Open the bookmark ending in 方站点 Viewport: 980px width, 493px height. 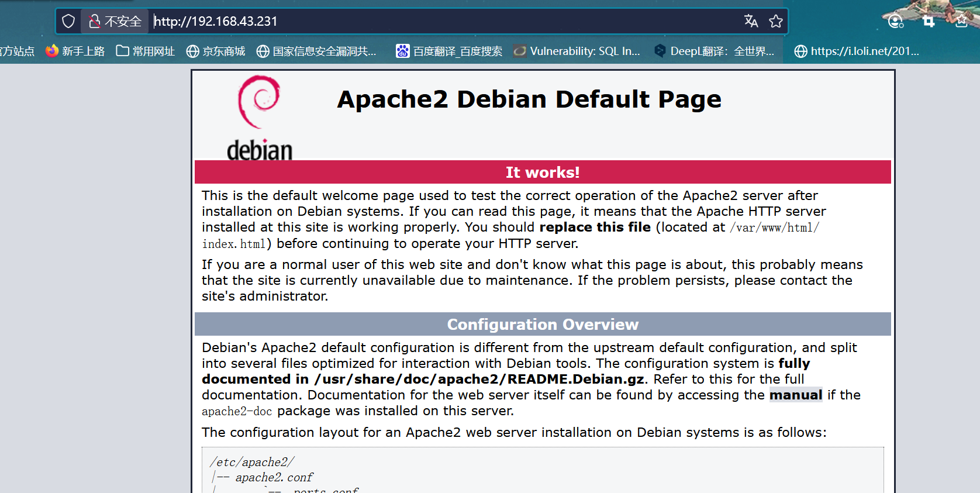pyautogui.click(x=17, y=51)
